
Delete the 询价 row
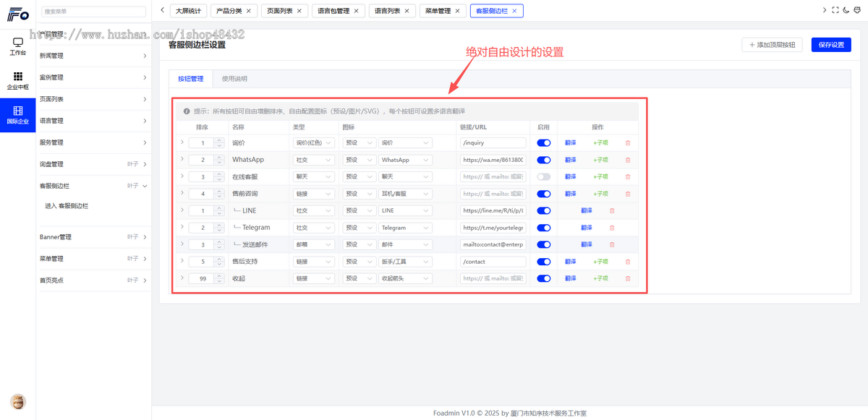click(627, 143)
